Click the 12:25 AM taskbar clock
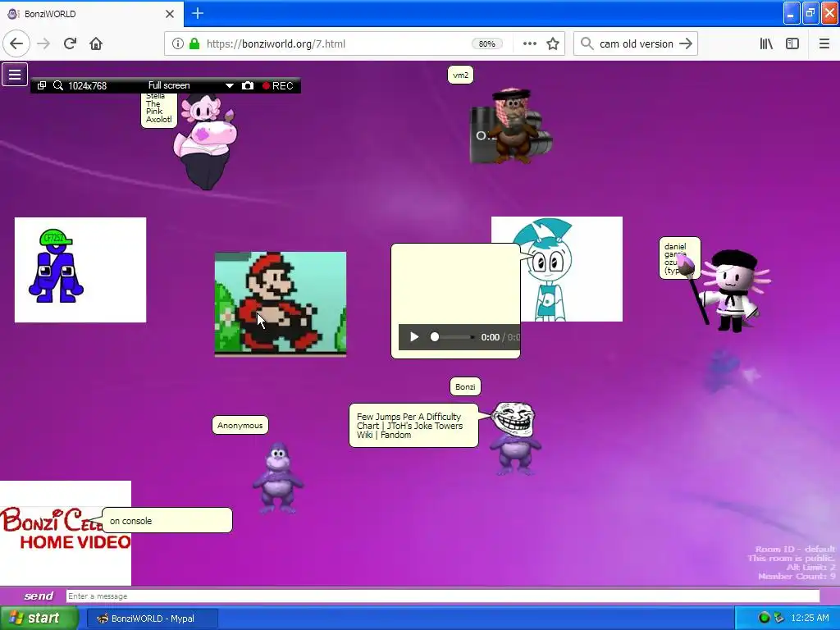This screenshot has height=630, width=840. (810, 619)
